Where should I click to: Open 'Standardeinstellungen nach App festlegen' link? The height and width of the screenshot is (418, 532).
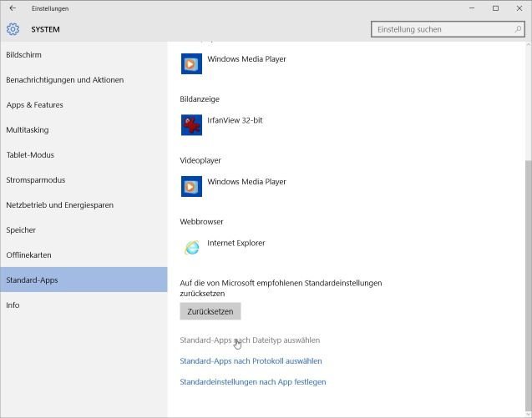click(253, 382)
